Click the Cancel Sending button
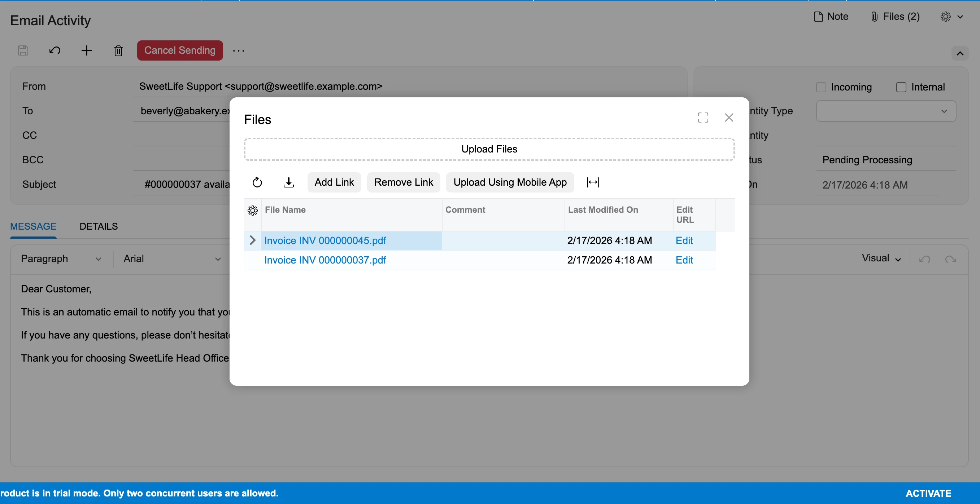 coord(179,50)
